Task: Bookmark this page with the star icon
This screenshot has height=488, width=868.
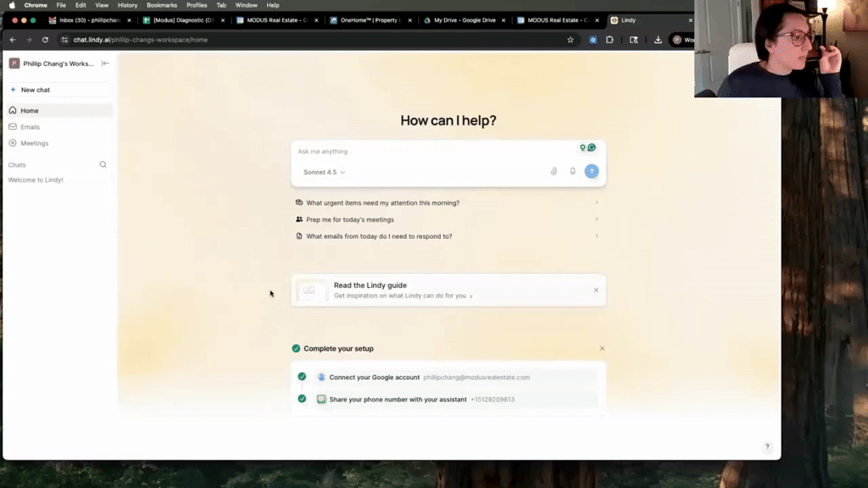Action: pyautogui.click(x=570, y=40)
